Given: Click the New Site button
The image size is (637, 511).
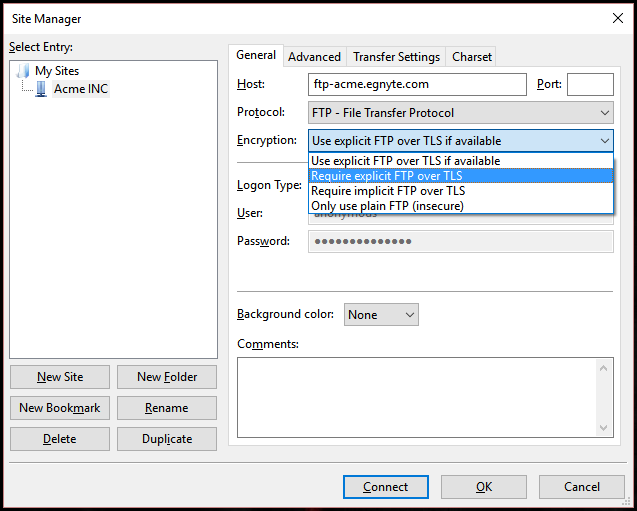Looking at the screenshot, I should coord(60,377).
